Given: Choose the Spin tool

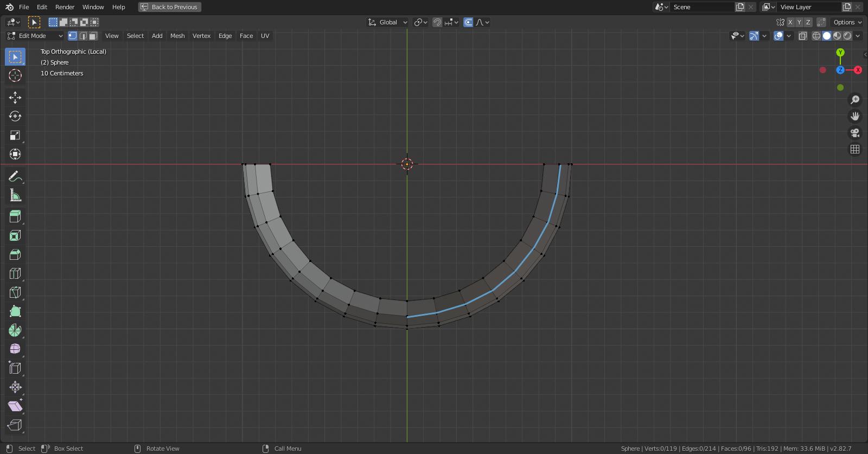Looking at the screenshot, I should point(15,330).
